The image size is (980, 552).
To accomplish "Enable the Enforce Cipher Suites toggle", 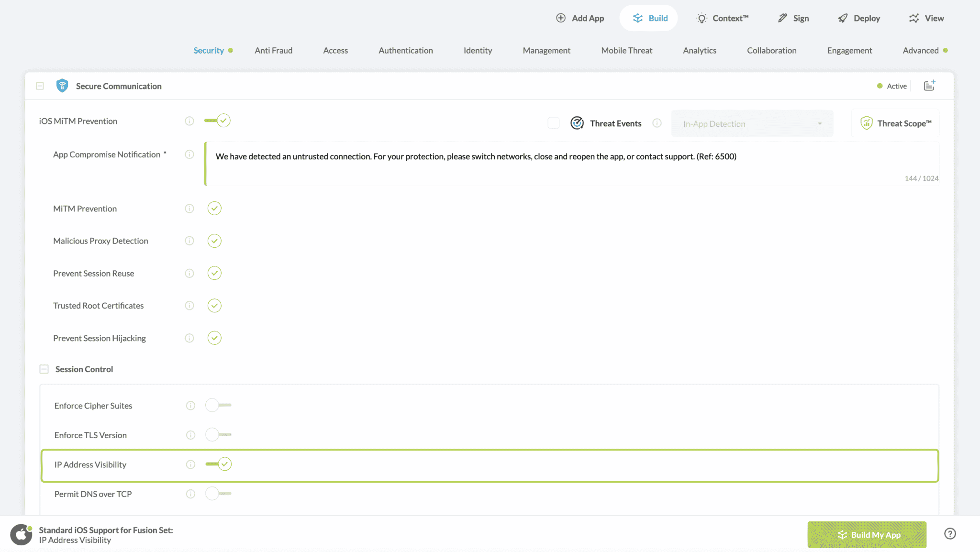I will (218, 405).
